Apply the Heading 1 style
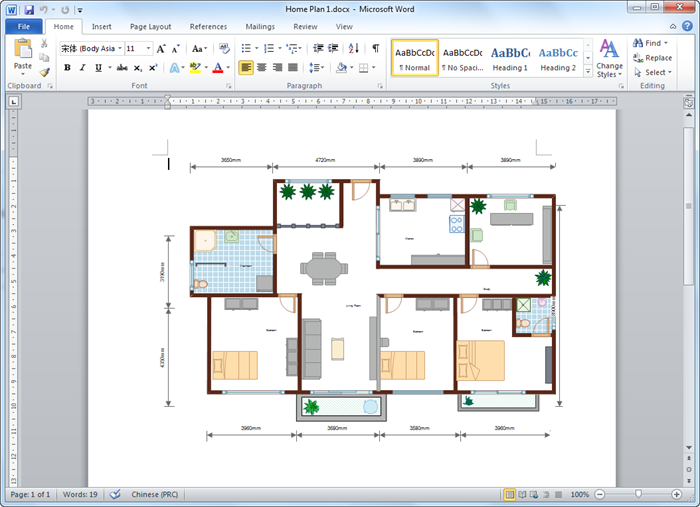Screen dimensions: 700x507 [x=510, y=58]
